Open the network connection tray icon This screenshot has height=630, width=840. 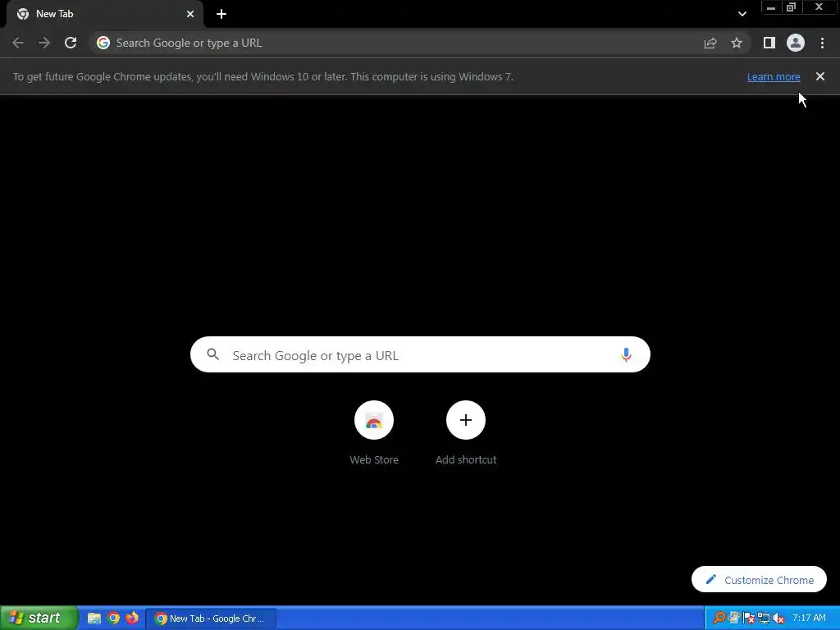pos(764,619)
